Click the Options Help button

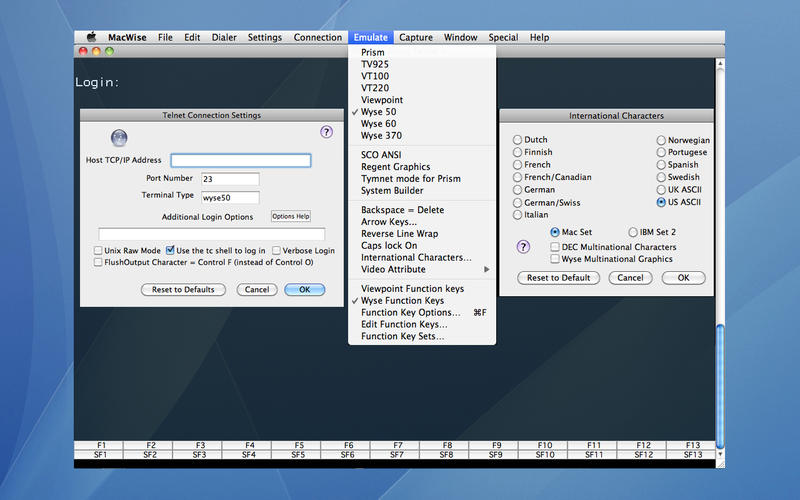coord(290,216)
